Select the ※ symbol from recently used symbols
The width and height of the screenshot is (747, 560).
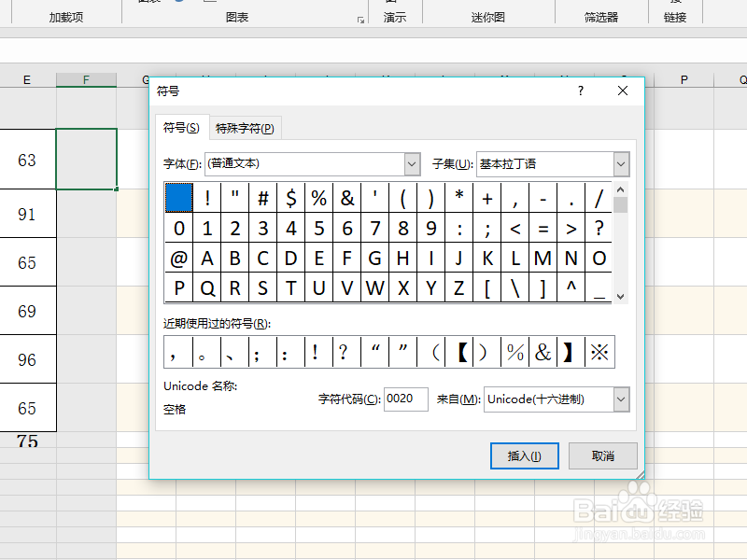(x=599, y=352)
